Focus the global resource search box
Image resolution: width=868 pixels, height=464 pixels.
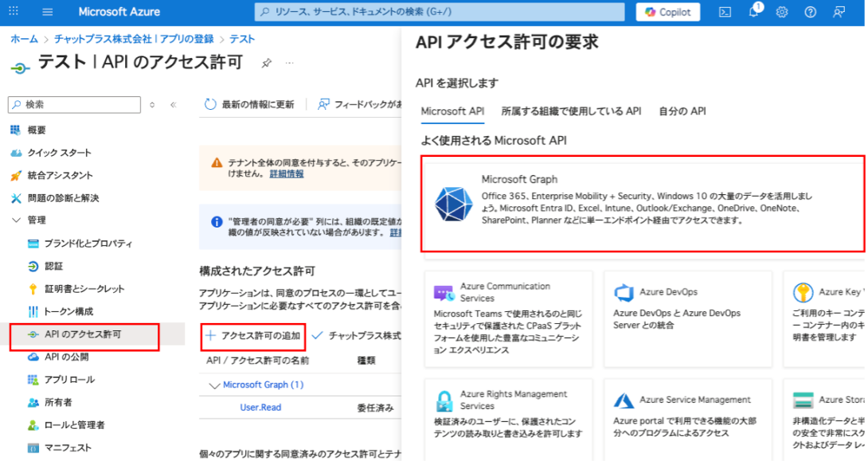point(439,12)
